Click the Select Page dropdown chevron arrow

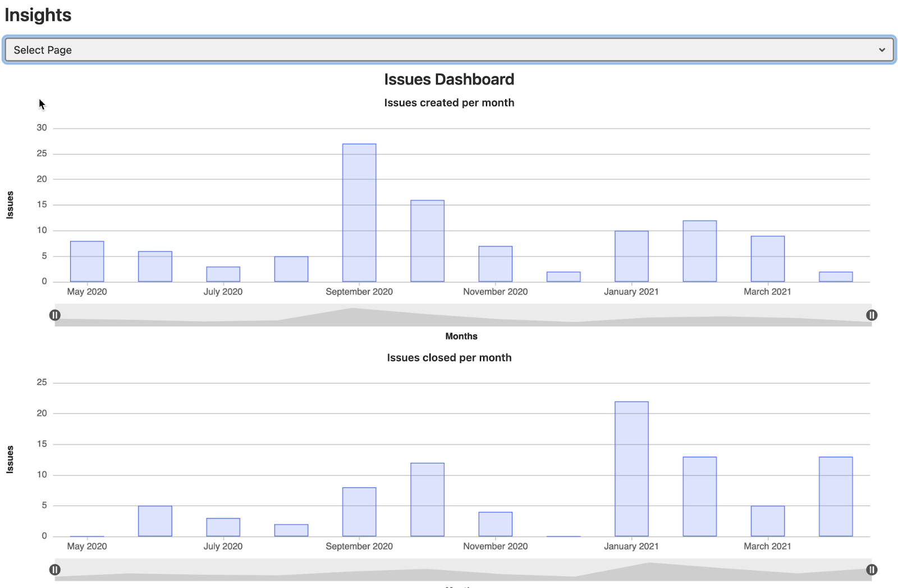pos(882,50)
